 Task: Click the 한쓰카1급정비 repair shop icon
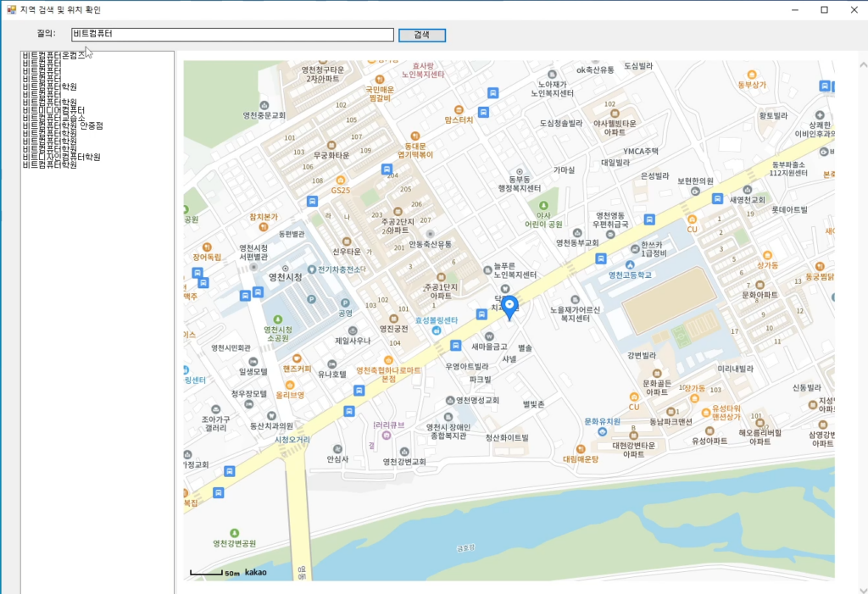(x=635, y=249)
